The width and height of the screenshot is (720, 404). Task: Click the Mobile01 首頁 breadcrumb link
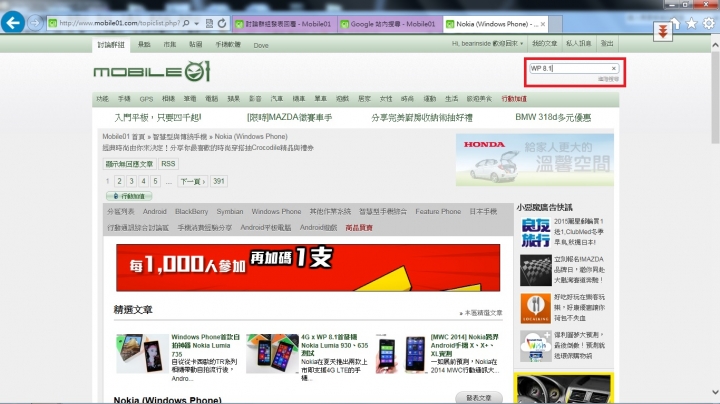(x=124, y=137)
